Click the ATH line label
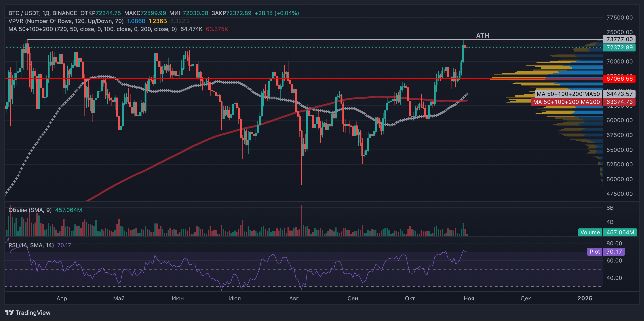 [x=483, y=35]
